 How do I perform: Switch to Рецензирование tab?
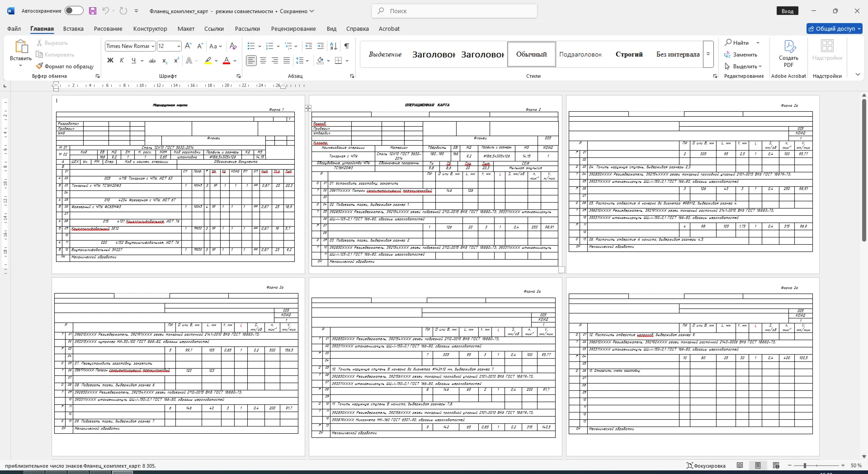293,28
